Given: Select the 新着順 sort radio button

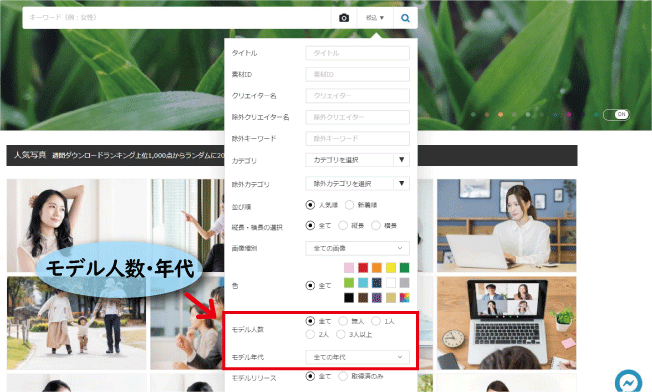Looking at the screenshot, I should [349, 205].
